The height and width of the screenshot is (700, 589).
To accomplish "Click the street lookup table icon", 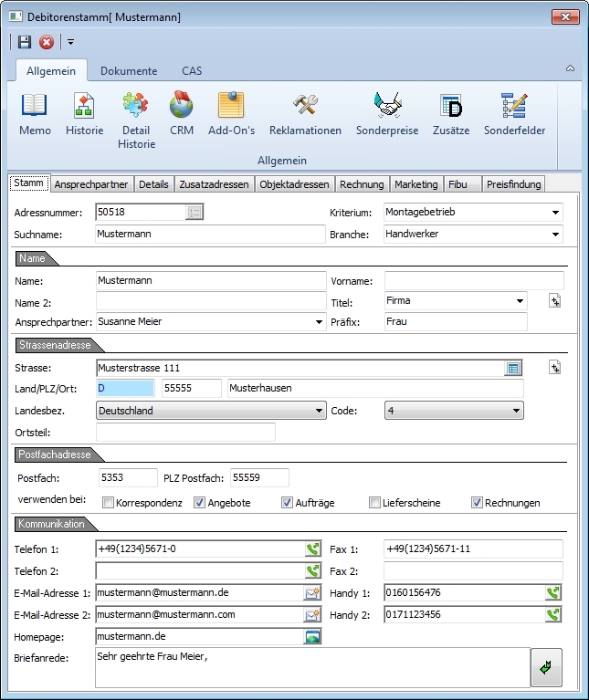I will [513, 369].
